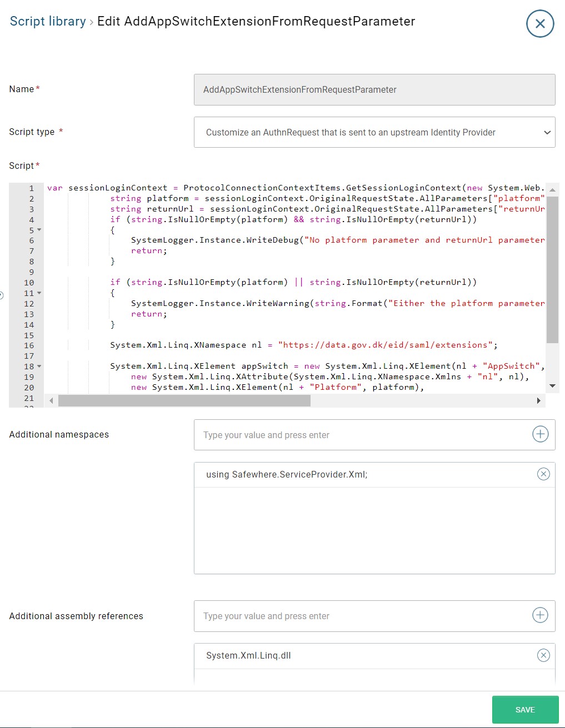This screenshot has height=728, width=565.
Task: Remove the System.Xml.Linq.dll assembly reference
Action: 543,655
